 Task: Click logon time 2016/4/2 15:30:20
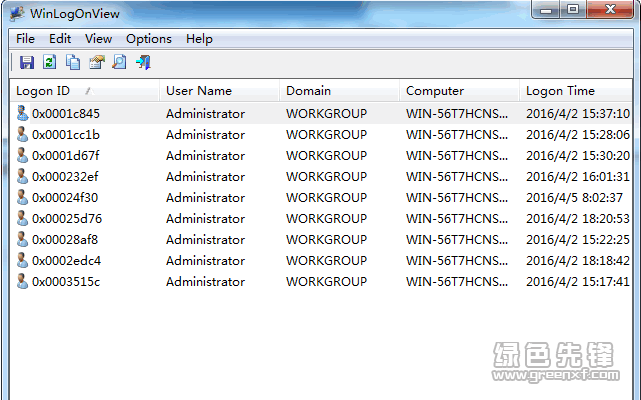(x=578, y=155)
